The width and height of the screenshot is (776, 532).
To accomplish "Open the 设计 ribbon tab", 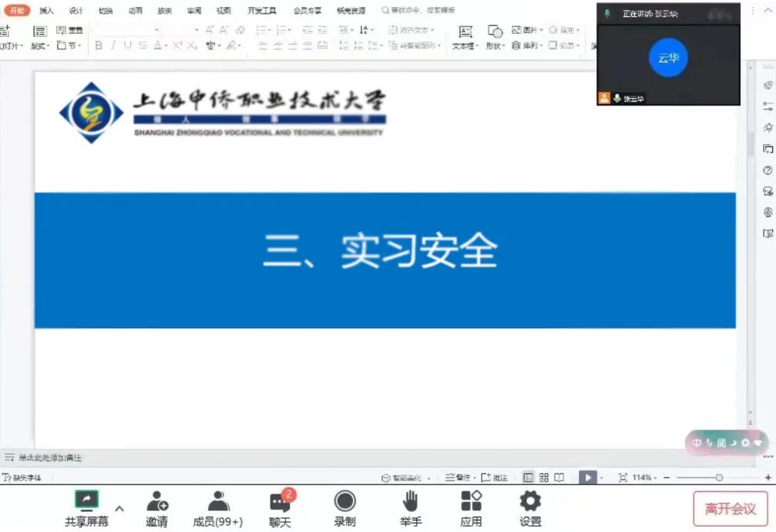I will [x=76, y=11].
